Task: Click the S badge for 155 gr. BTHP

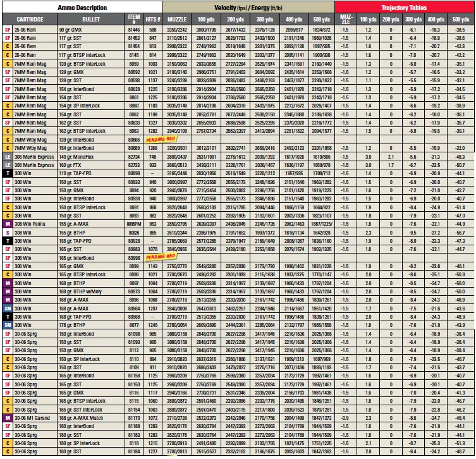Action: (8, 233)
